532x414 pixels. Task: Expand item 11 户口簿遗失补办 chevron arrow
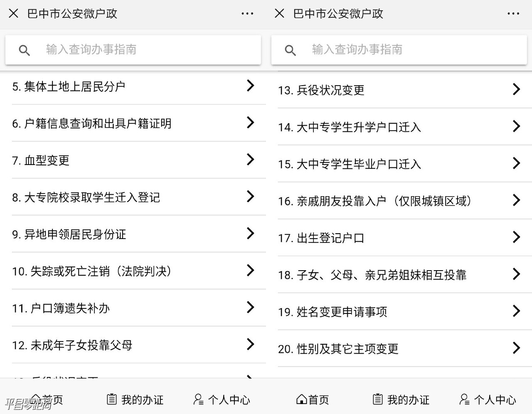point(250,307)
